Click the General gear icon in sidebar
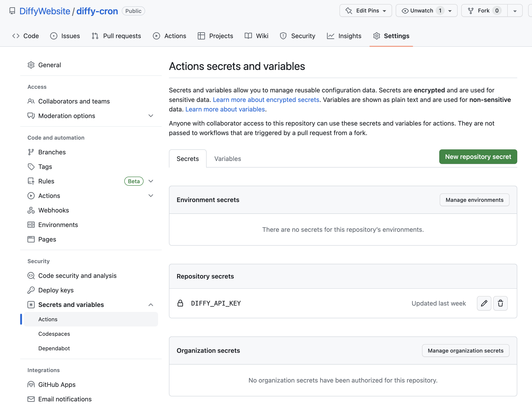Screen dimensions: 532x415 coord(31,65)
